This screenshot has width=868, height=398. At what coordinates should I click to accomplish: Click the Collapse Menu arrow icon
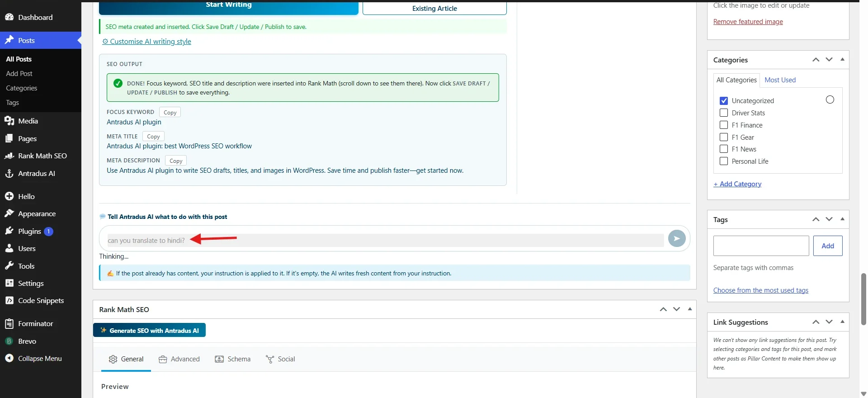tap(9, 358)
